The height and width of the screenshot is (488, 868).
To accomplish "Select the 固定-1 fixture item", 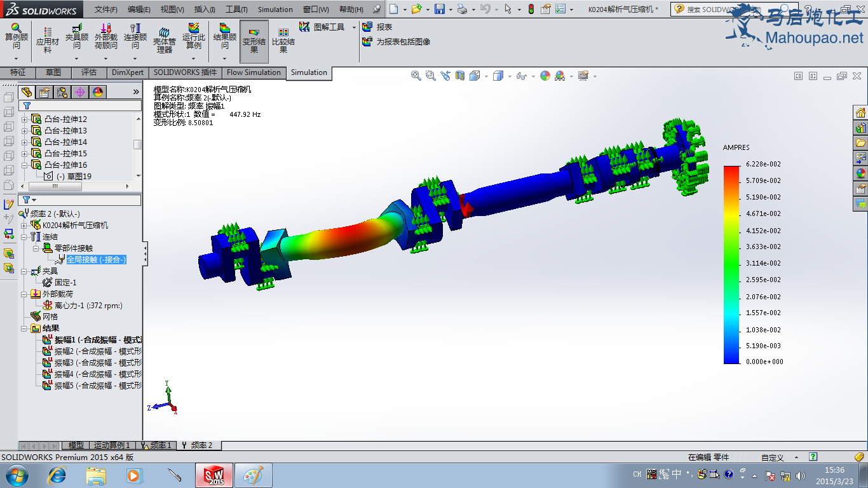I will point(65,283).
